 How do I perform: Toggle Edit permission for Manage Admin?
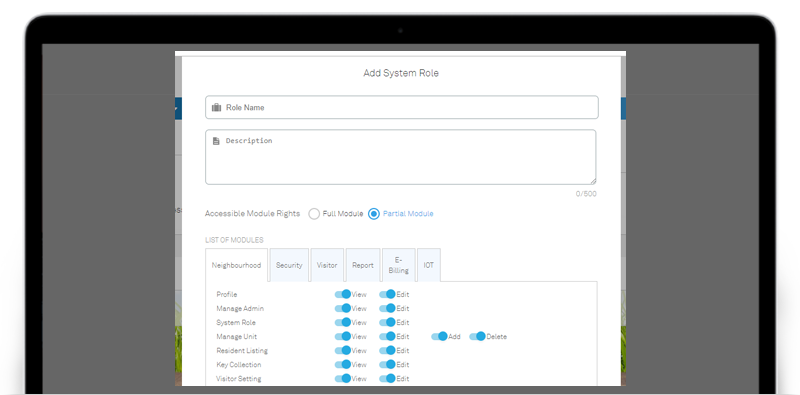(x=387, y=308)
